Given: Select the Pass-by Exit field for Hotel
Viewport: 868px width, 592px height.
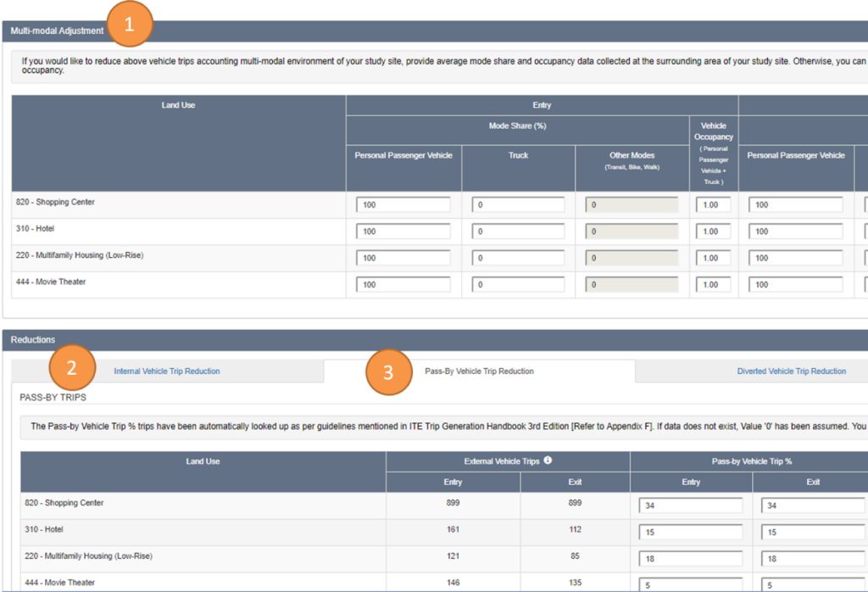Looking at the screenshot, I should 814,532.
